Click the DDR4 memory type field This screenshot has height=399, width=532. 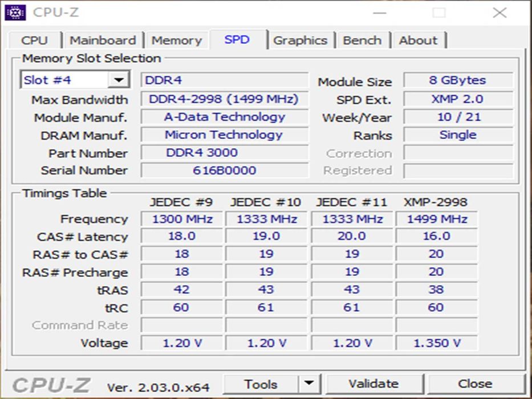pyautogui.click(x=225, y=80)
